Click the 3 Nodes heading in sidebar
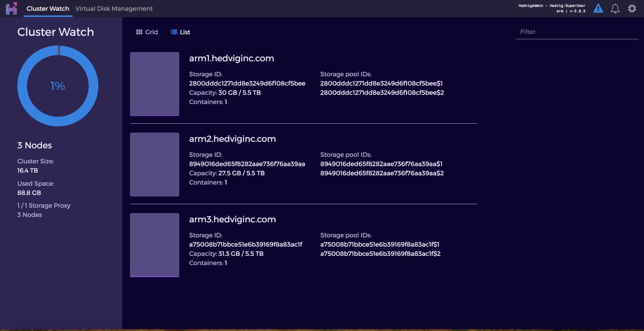The image size is (644, 331). [x=34, y=145]
